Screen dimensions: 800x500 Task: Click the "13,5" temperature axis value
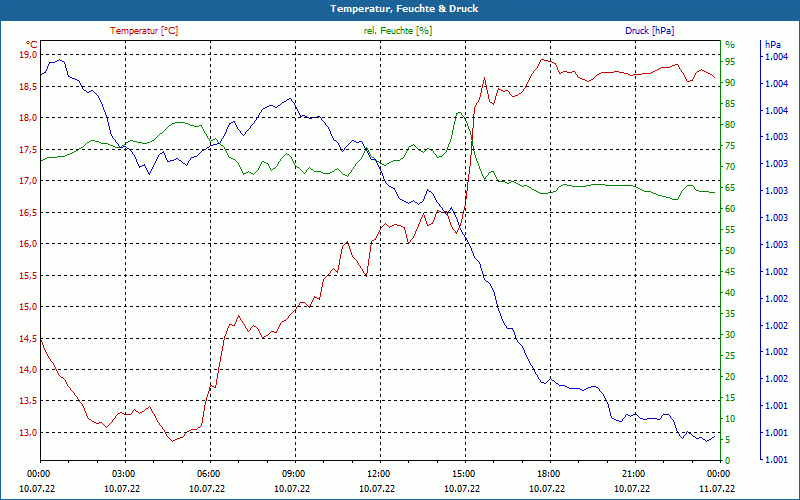28,401
